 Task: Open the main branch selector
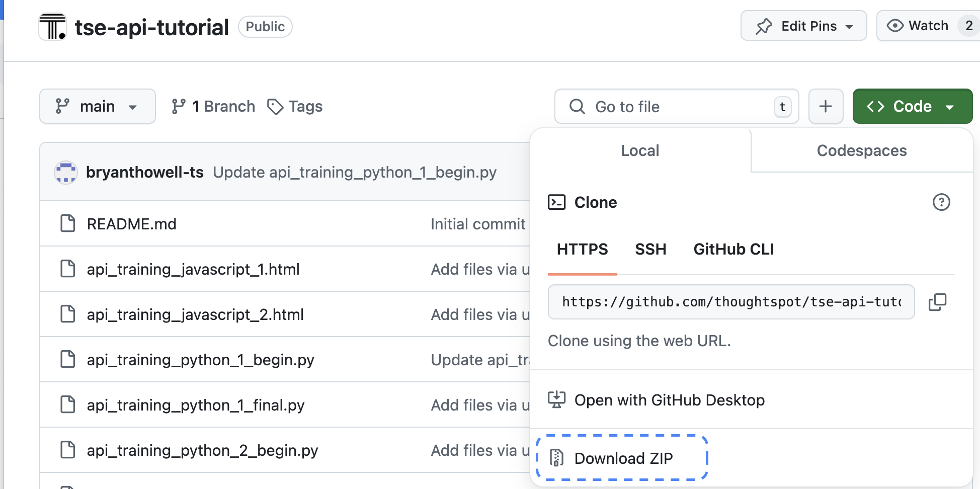click(98, 106)
